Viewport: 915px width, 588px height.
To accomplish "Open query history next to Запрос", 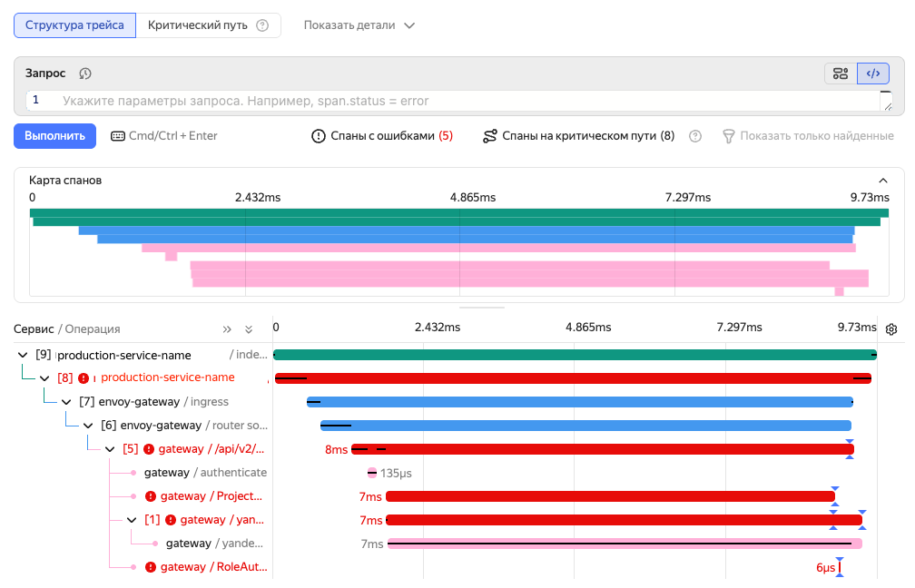I will click(85, 73).
